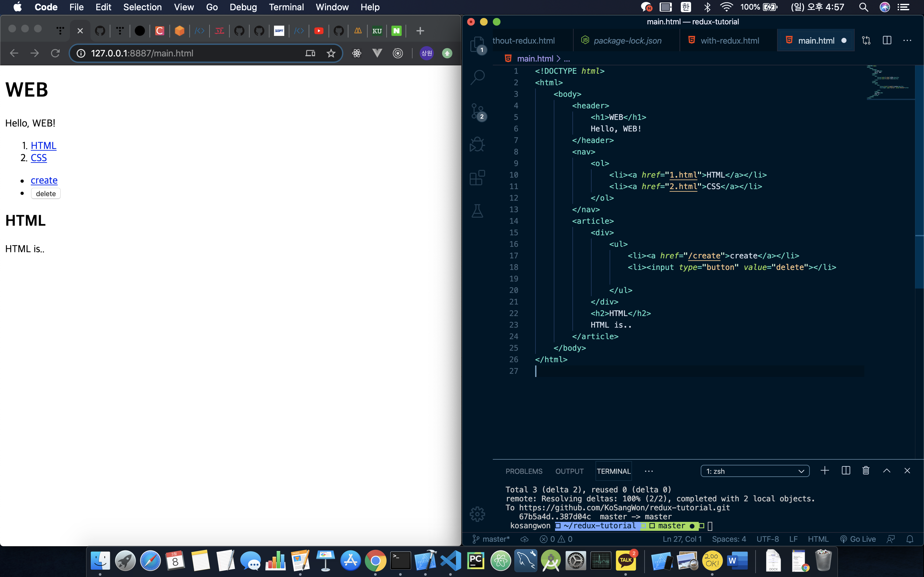Bookmark page with star icon
924x577 pixels.
coord(331,54)
